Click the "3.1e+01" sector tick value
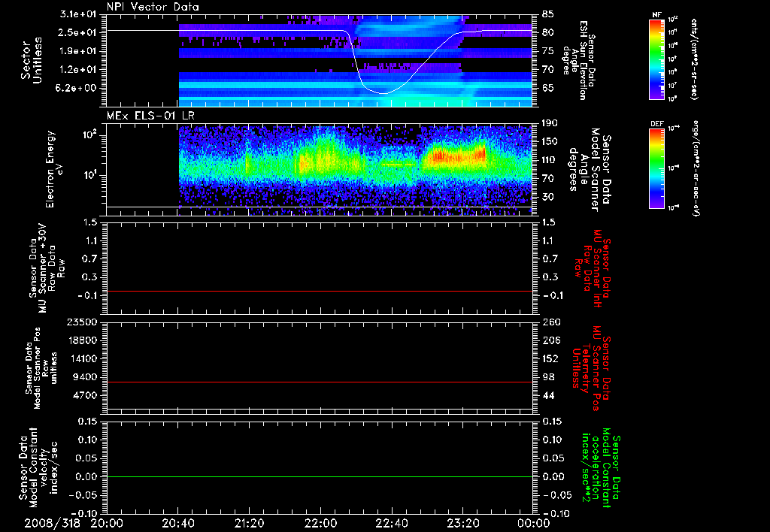Viewport: 770px width, 532px height. coord(78,14)
